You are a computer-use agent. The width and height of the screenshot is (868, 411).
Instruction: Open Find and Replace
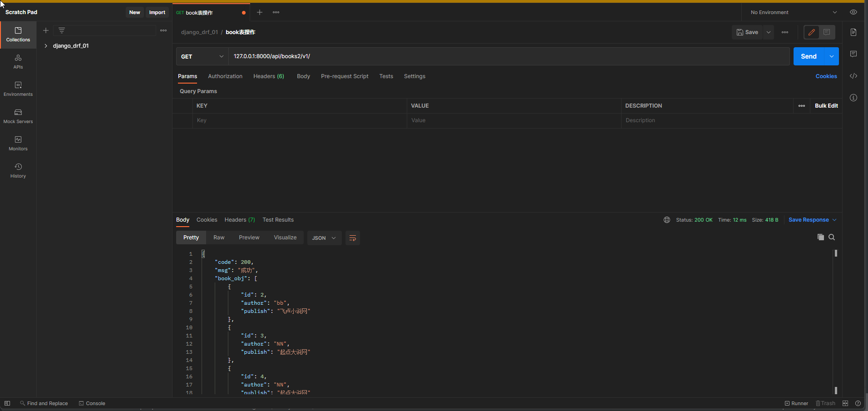(x=44, y=403)
